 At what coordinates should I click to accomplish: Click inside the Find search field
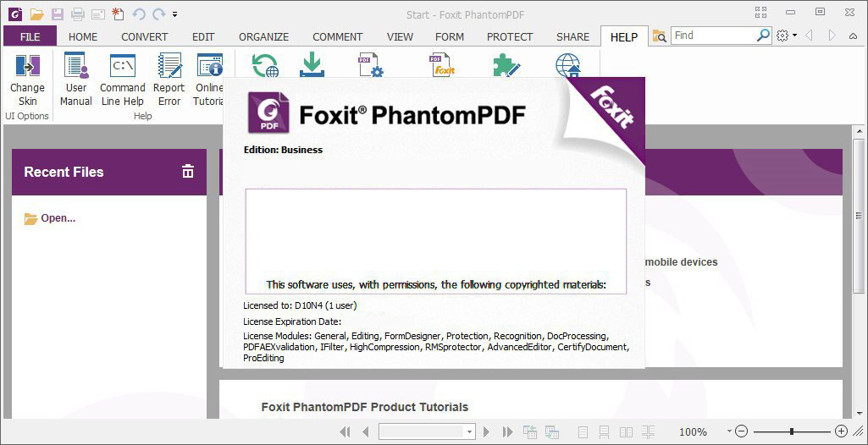point(714,36)
